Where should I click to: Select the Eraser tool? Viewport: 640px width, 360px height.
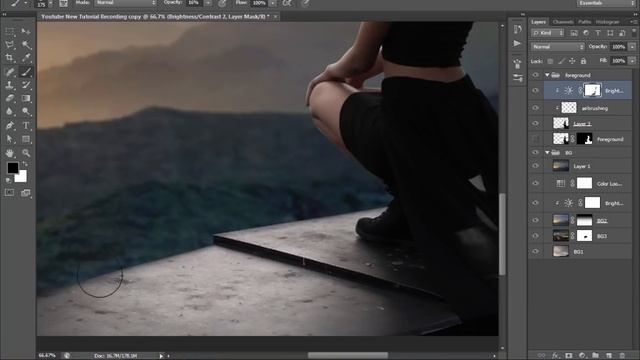10,98
